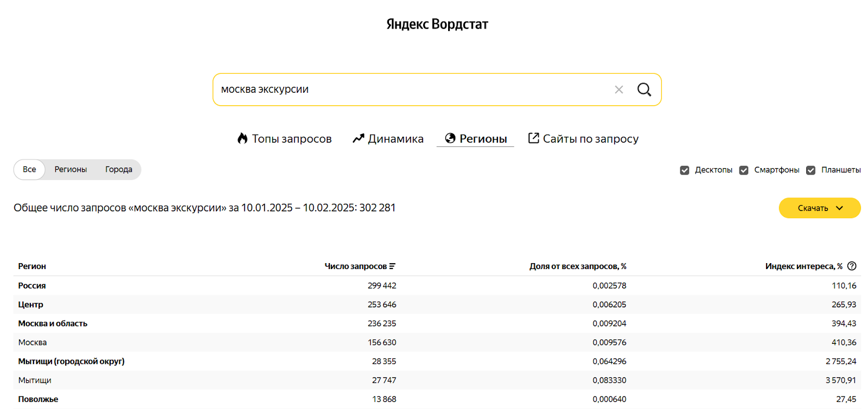Select the Регионы filter segment
The height and width of the screenshot is (409, 868).
pos(71,169)
